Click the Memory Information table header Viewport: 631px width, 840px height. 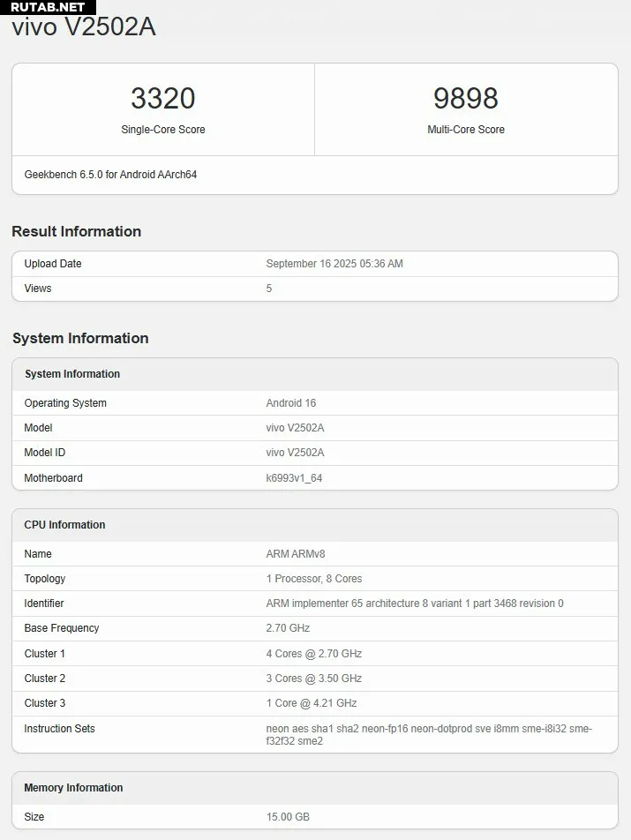click(x=73, y=787)
